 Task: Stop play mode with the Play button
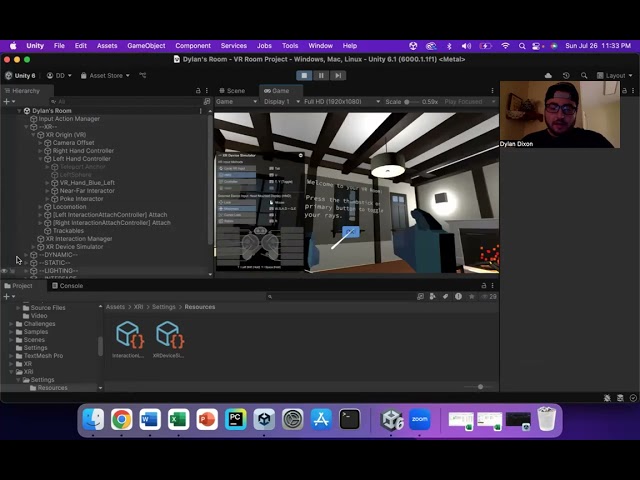304,76
